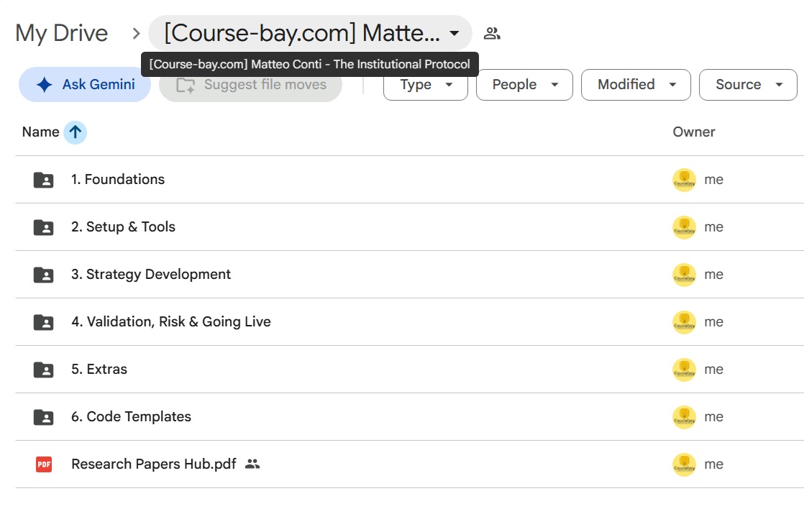
Task: Click the 3. Strategy Development folder icon
Action: pos(44,275)
